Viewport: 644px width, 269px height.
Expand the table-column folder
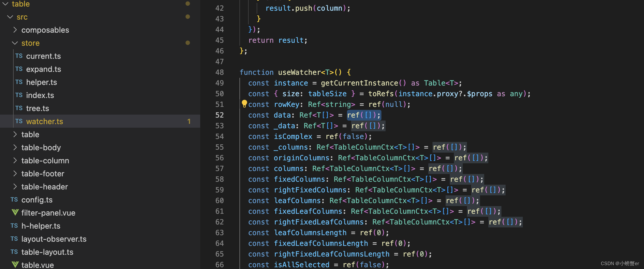point(15,160)
